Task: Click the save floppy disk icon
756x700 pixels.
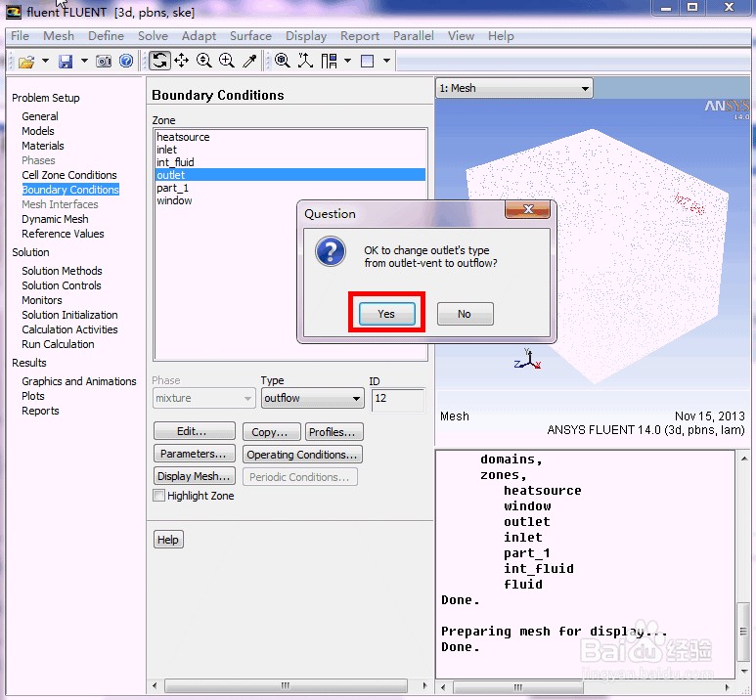Action: pos(66,62)
